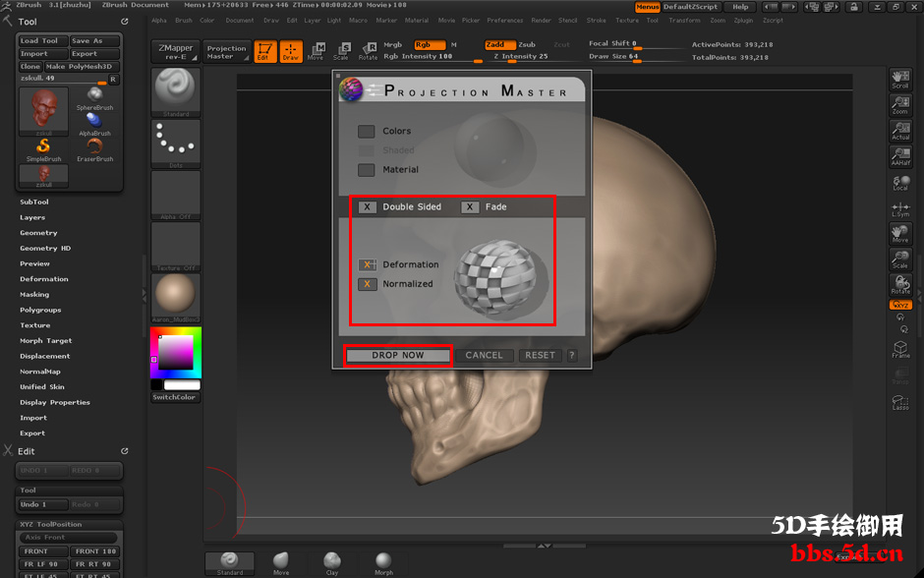
Task: Click the Zoom magnifier icon above Actual
Action: pyautogui.click(x=899, y=105)
